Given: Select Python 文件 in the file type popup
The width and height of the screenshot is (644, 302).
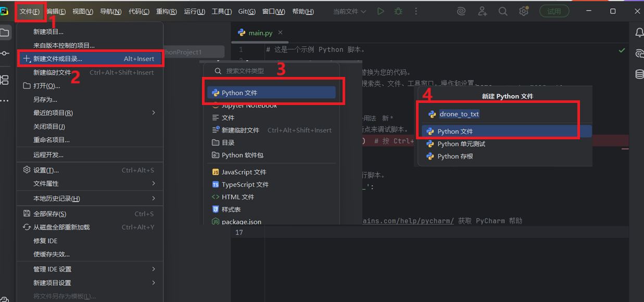Looking at the screenshot, I should 271,93.
